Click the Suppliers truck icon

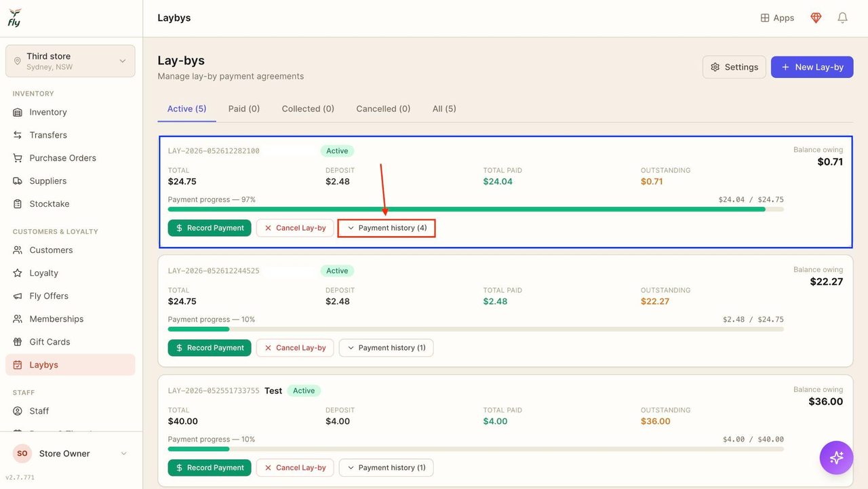[x=18, y=181]
